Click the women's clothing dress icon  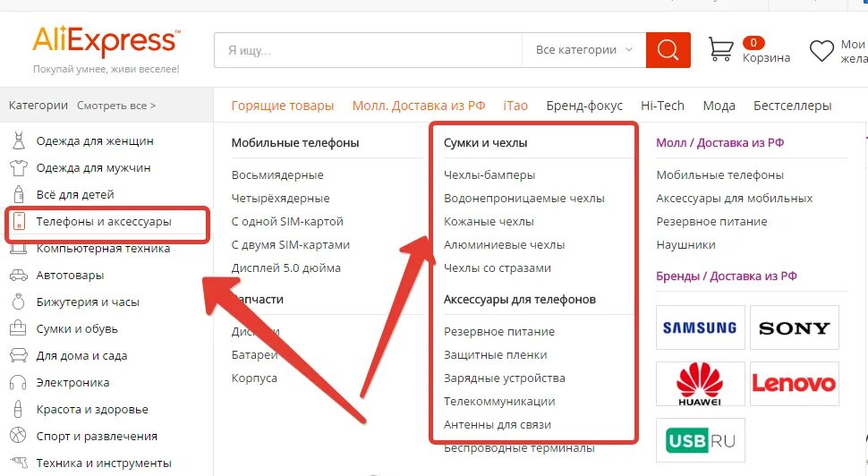[x=19, y=141]
